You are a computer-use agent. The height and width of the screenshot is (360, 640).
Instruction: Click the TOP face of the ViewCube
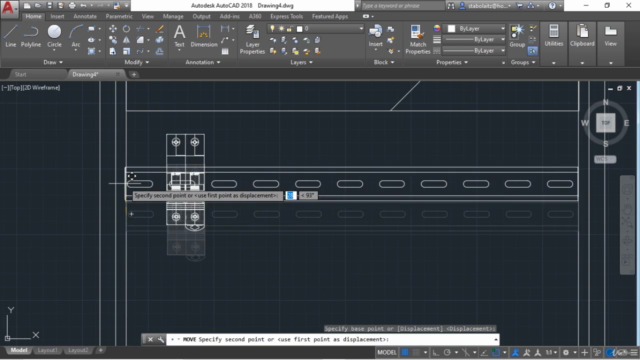tap(605, 123)
